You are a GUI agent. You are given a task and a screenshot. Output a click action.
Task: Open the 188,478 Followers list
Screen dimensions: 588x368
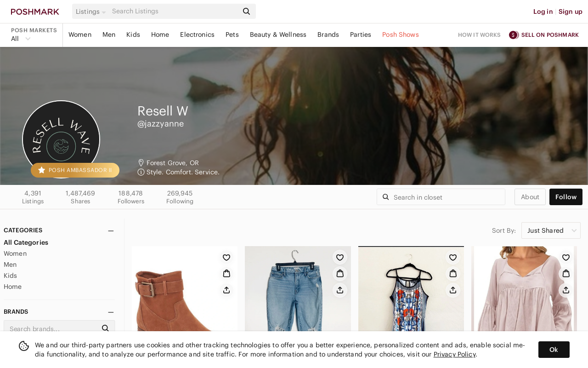click(131, 197)
